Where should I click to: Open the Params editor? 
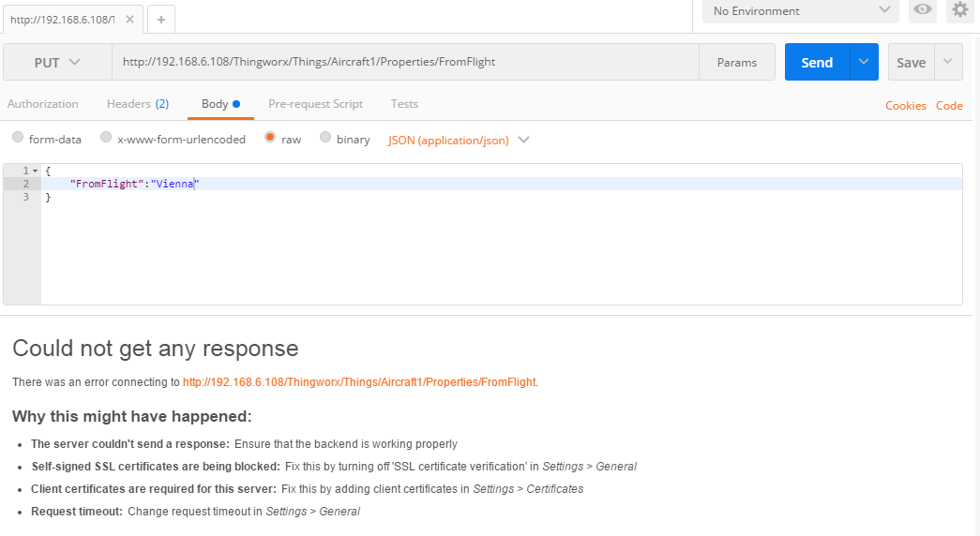click(737, 63)
